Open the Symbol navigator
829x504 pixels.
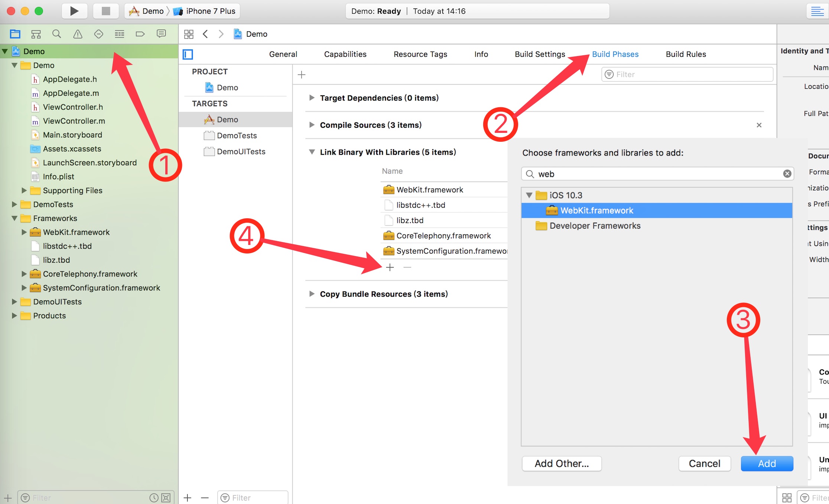tap(36, 34)
